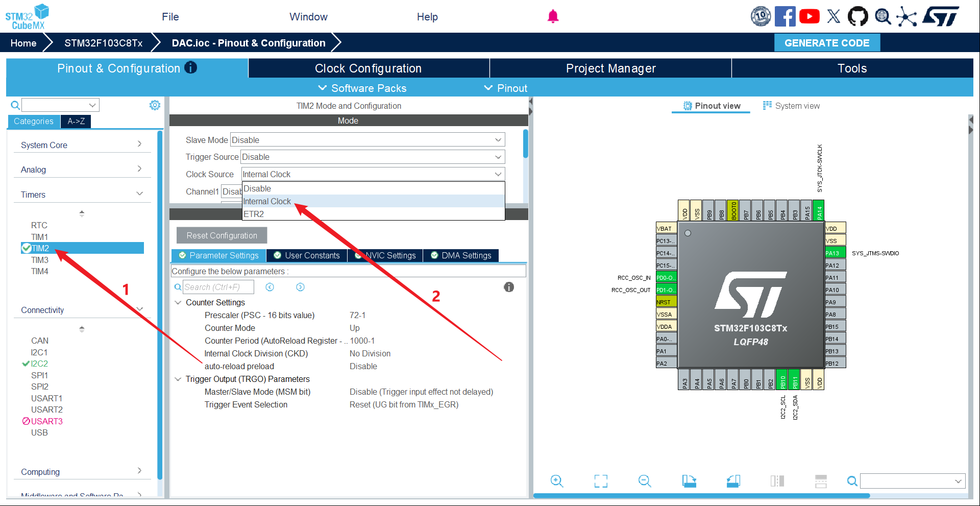Switch to the NVIC Settings tab
The height and width of the screenshot is (506, 980).
385,255
